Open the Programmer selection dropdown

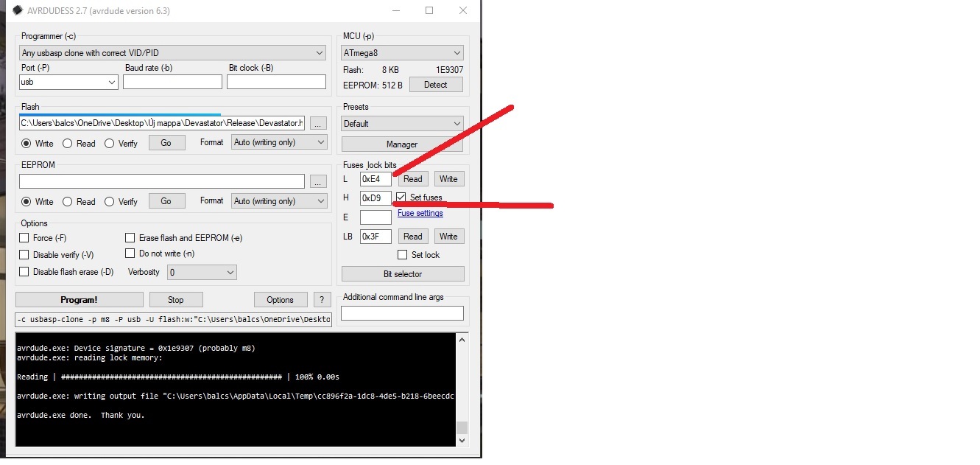(x=172, y=53)
